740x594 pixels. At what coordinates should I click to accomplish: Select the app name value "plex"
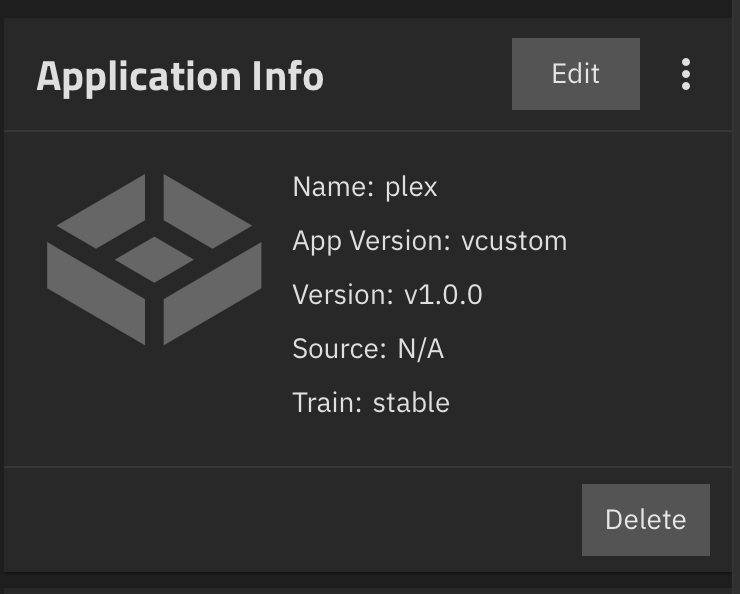(412, 188)
